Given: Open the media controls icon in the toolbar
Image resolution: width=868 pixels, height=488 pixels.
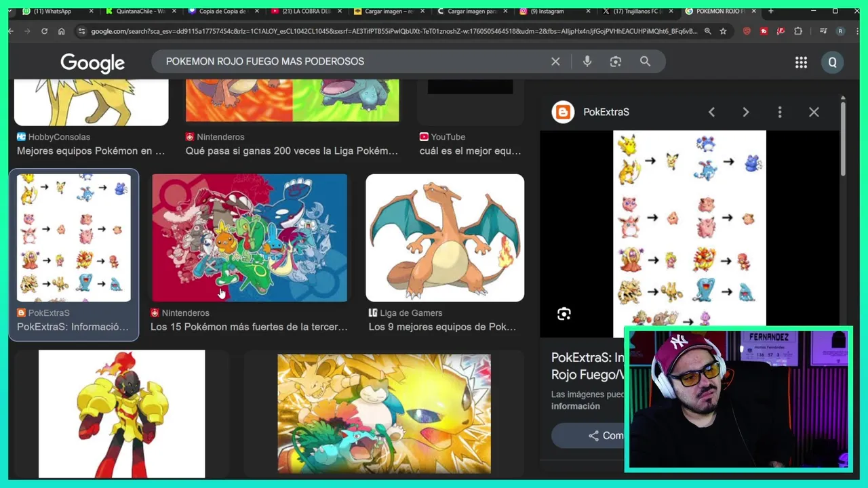Looking at the screenshot, I should [823, 31].
